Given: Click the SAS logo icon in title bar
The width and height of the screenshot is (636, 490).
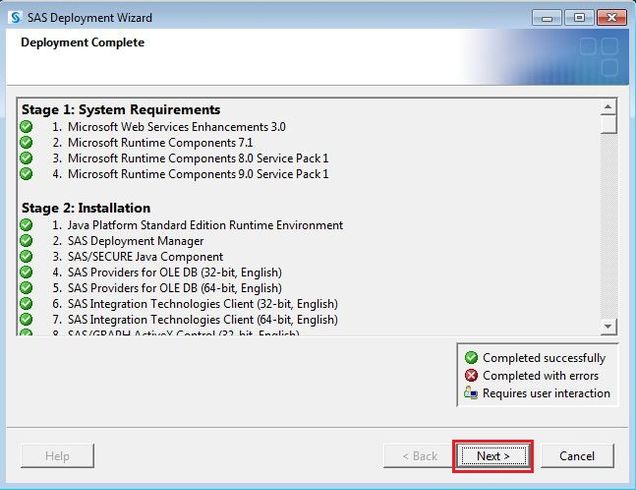Looking at the screenshot, I should 16,17.
